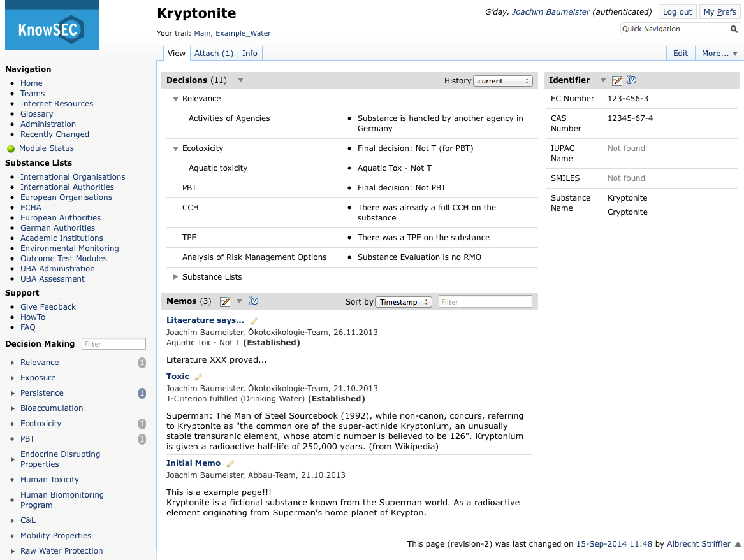Switch to the View tab
Image resolution: width=744 pixels, height=560 pixels.
pyautogui.click(x=177, y=53)
